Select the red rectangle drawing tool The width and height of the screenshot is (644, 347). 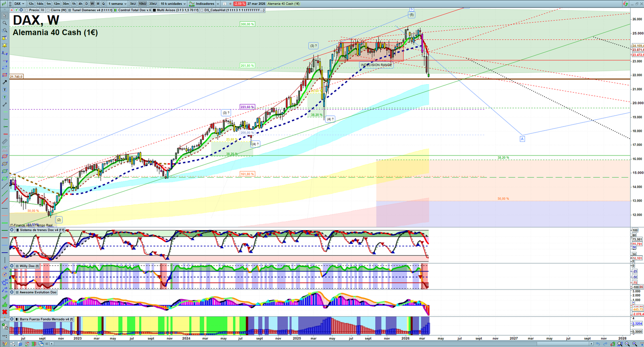point(4,75)
